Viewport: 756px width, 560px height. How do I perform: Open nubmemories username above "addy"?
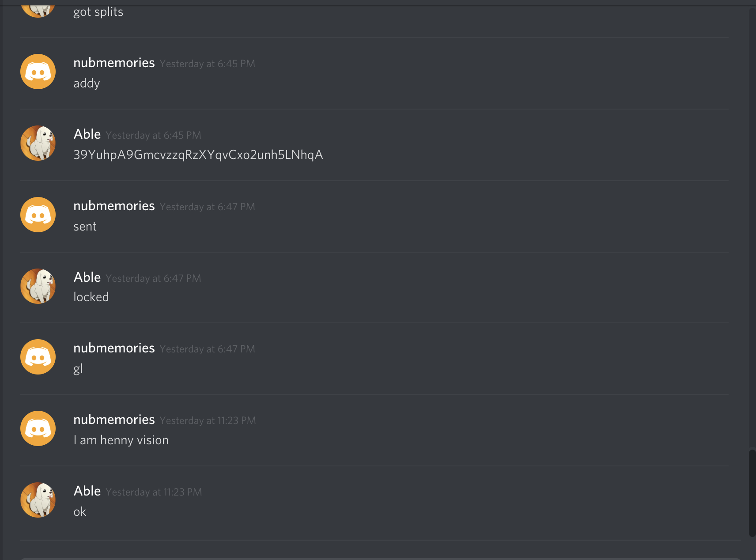pos(114,63)
